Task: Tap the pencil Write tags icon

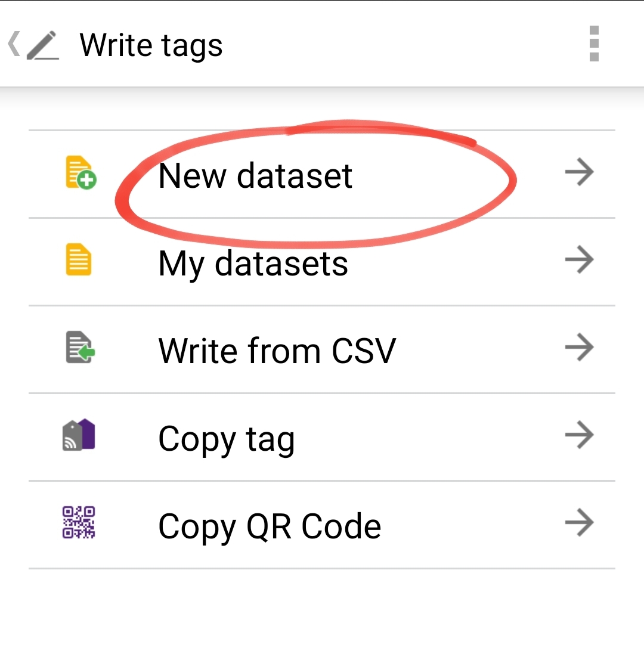Action: click(43, 45)
